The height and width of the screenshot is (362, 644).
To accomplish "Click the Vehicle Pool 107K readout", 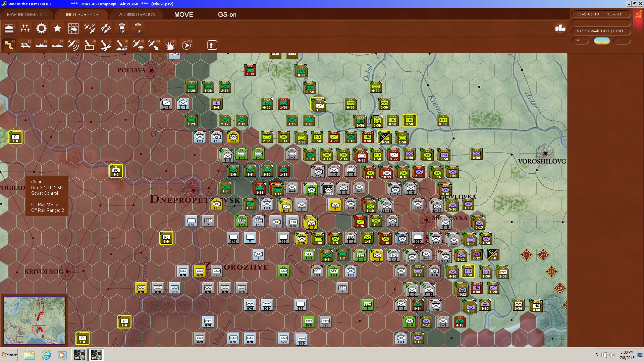I will [601, 31].
